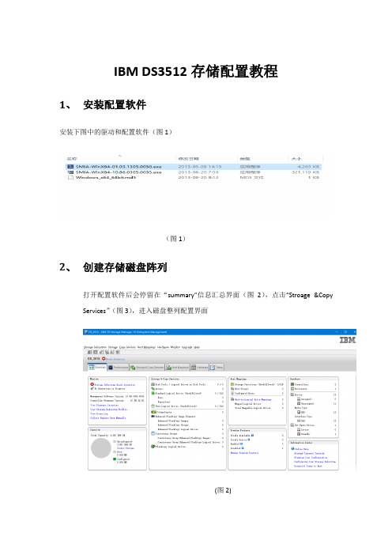Click the IBM logo in Storage Manager
Viewport: 392px width, 555px height.
tap(348, 340)
